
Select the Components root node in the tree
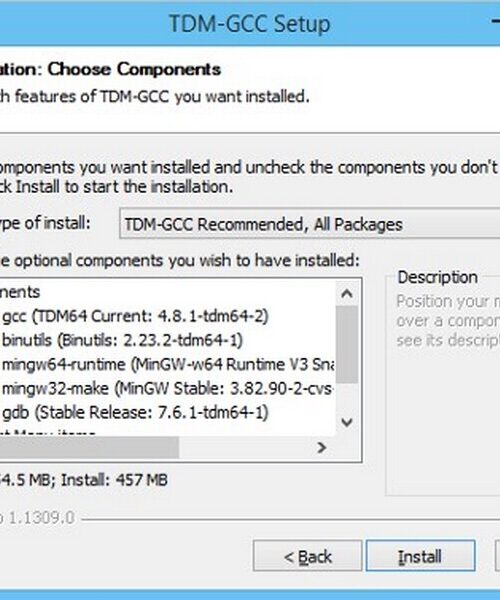coord(20,292)
